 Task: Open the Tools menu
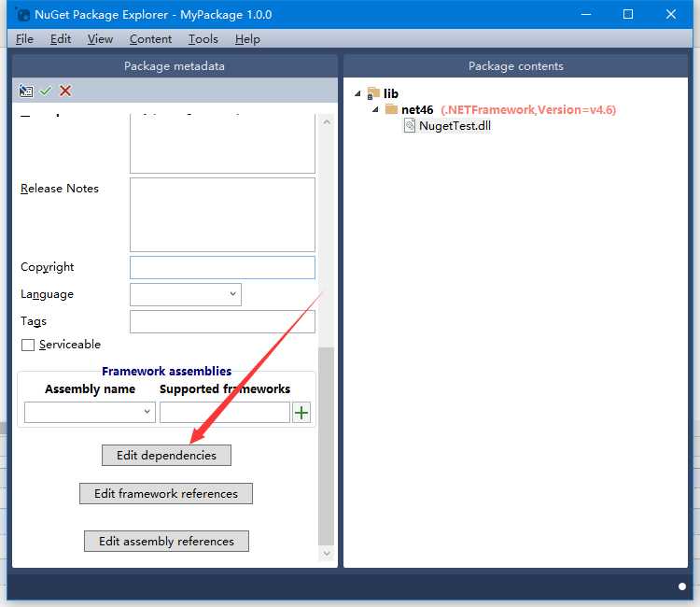203,39
